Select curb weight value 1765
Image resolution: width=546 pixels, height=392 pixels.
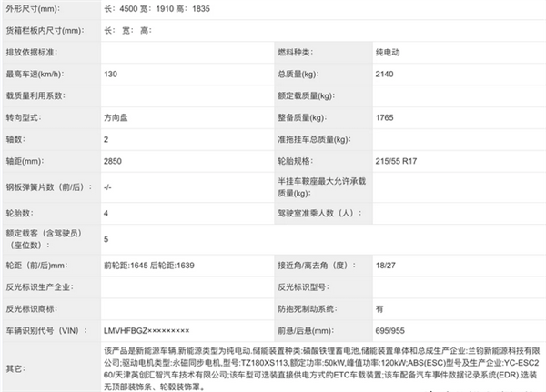click(x=384, y=117)
